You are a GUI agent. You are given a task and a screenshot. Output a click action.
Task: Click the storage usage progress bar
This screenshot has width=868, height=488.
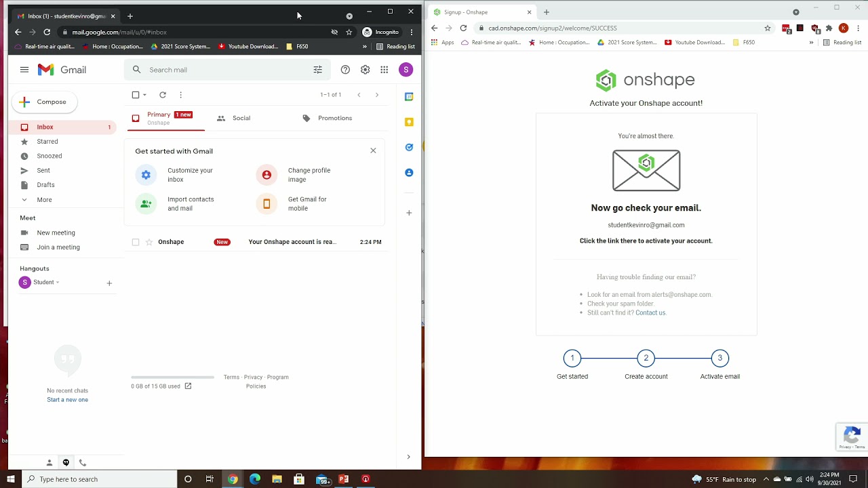[172, 378]
